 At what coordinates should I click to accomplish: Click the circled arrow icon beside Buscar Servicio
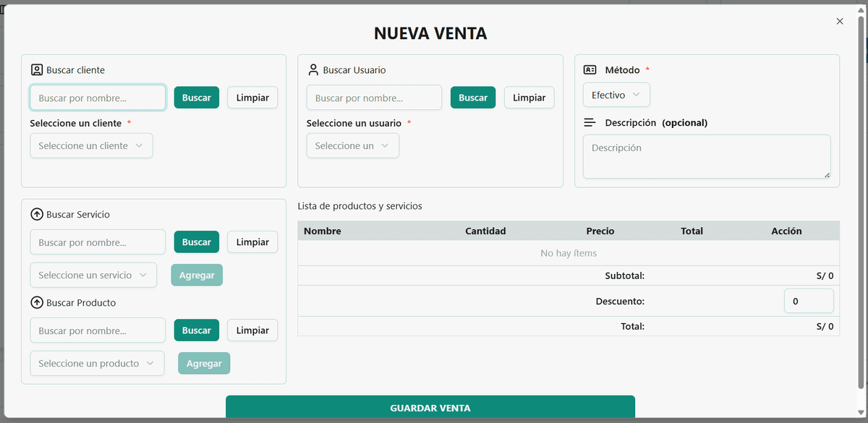[x=37, y=214]
